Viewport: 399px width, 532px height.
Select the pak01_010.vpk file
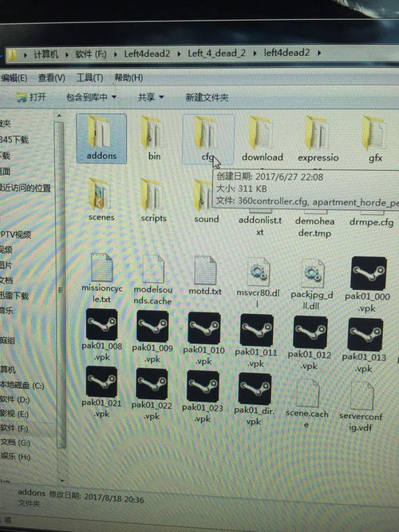(203, 339)
